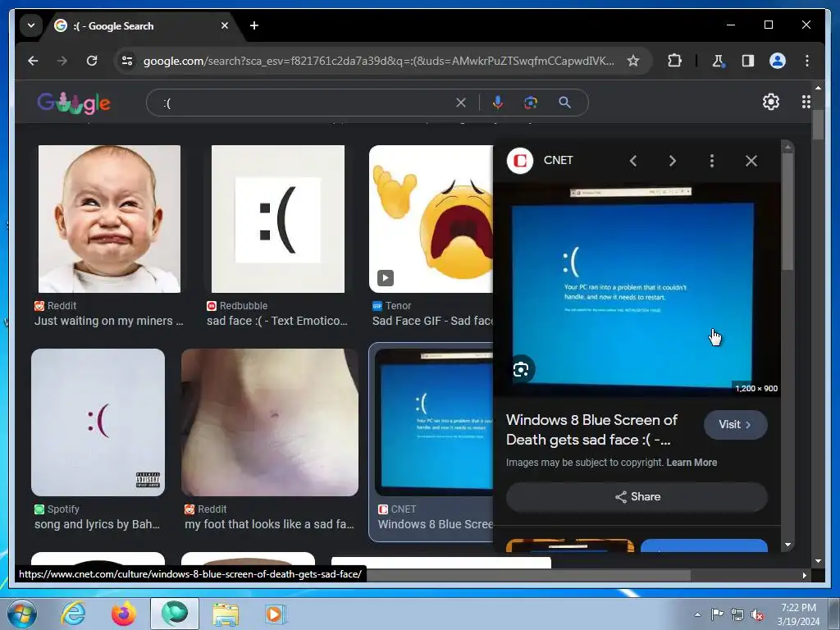View site information icon in address bar
Viewport: 840px width, 630px height.
[127, 61]
